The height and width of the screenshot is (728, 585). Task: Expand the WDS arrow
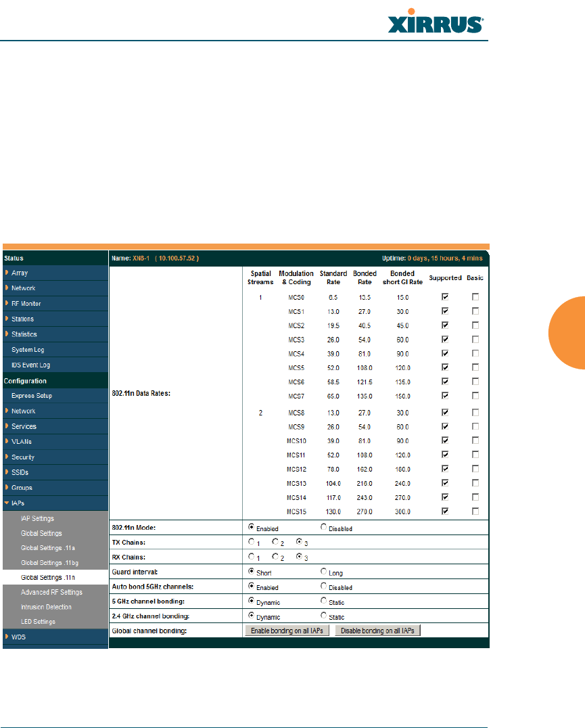pyautogui.click(x=7, y=637)
